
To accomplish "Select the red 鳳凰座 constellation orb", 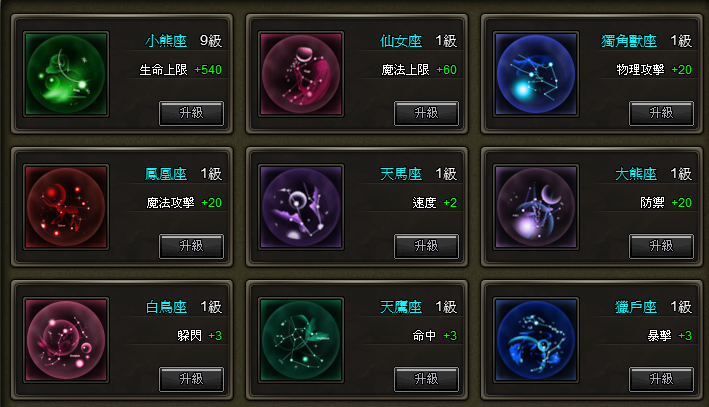I will [x=66, y=207].
